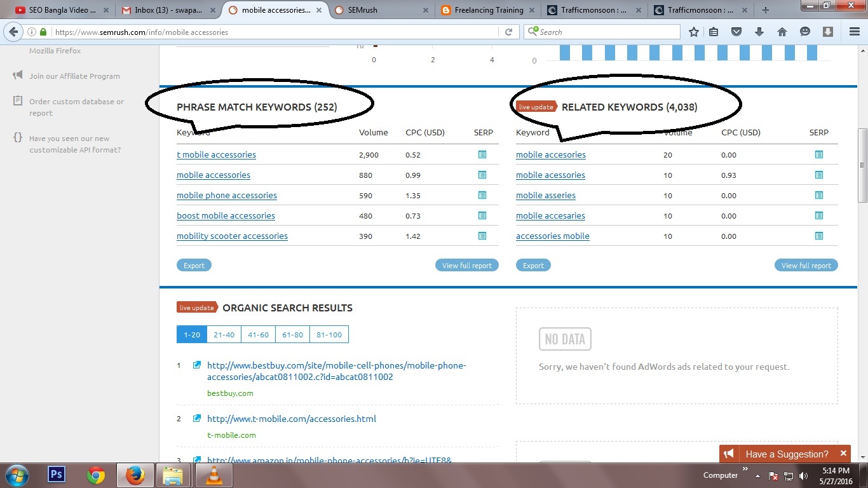The image size is (868, 488).
Task: Open new tab with plus button
Action: pyautogui.click(x=765, y=10)
